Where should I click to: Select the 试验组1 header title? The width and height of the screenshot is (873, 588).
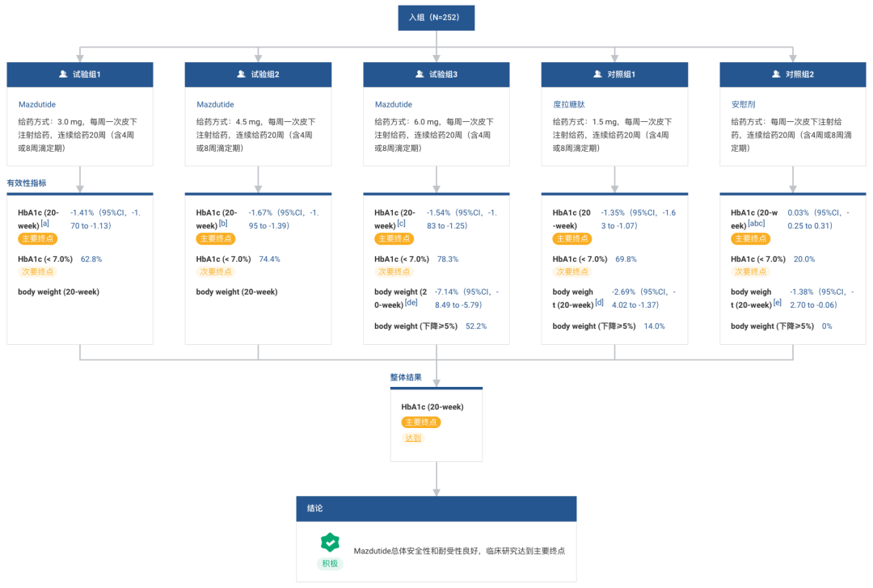coord(86,74)
